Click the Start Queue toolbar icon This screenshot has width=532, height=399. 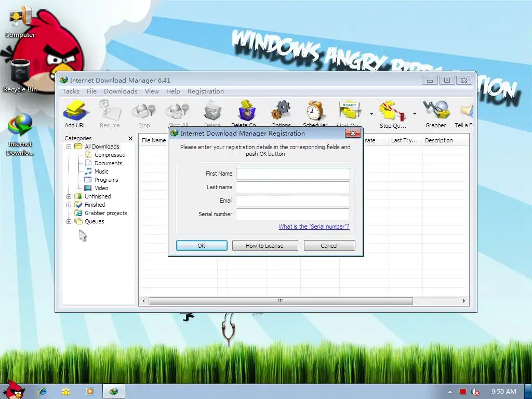tap(349, 114)
